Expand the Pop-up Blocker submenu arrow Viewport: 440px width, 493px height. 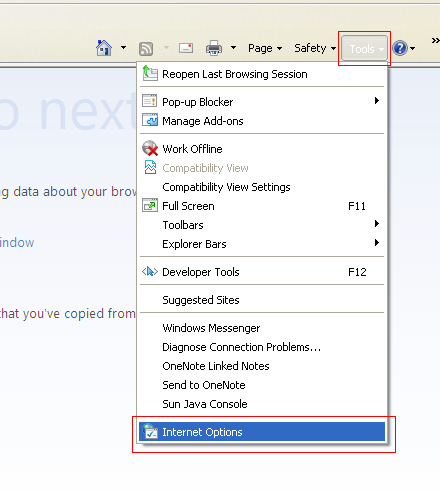[x=377, y=100]
